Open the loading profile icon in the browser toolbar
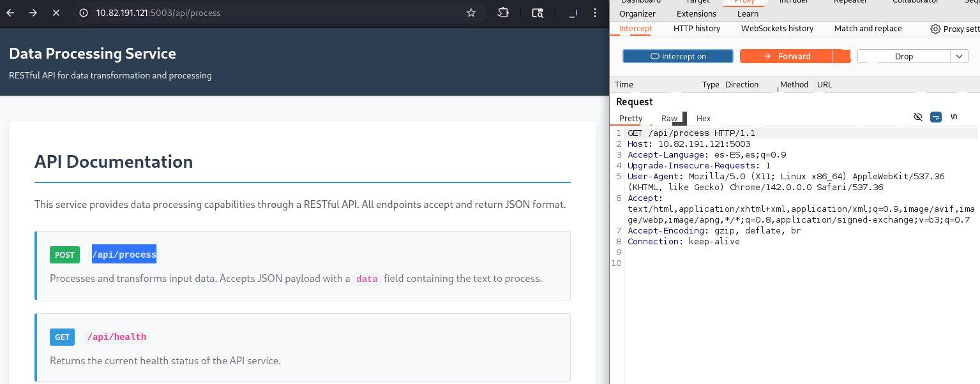980x384 pixels. pos(572,13)
